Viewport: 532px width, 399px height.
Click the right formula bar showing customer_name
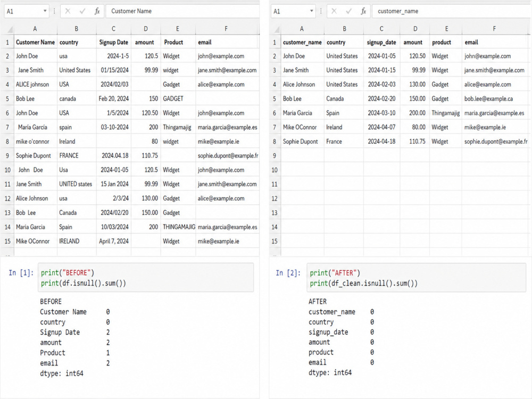click(x=452, y=11)
